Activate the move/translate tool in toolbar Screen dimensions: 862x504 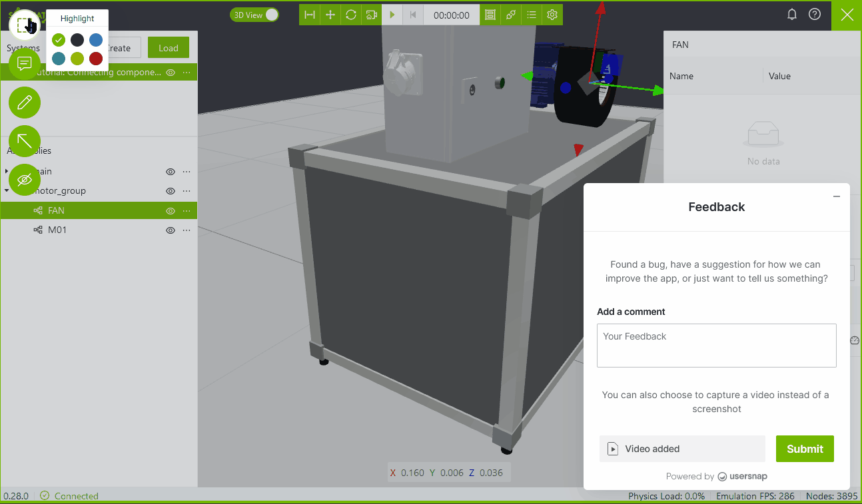click(330, 15)
